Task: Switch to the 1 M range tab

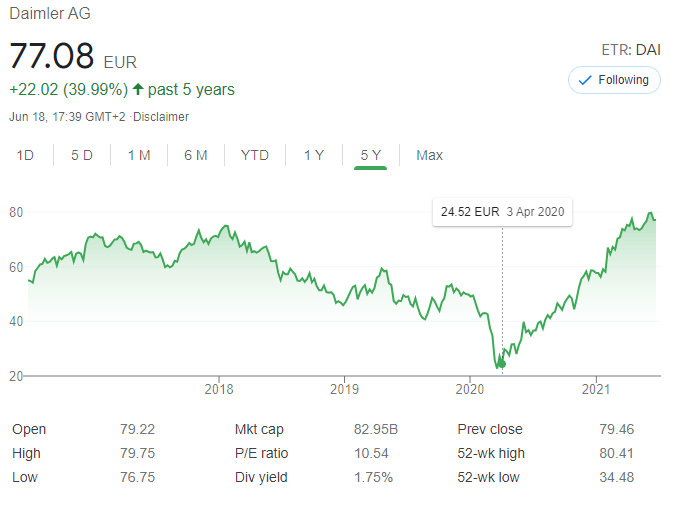Action: pos(139,155)
